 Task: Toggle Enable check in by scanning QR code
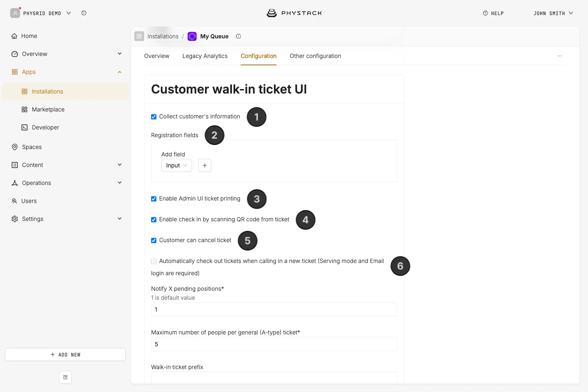(154, 220)
